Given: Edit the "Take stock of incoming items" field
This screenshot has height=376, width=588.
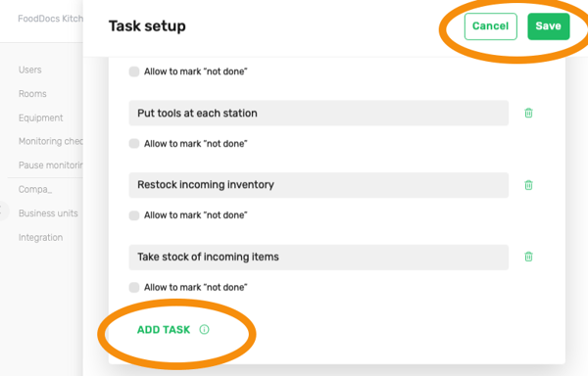Looking at the screenshot, I should (x=318, y=257).
